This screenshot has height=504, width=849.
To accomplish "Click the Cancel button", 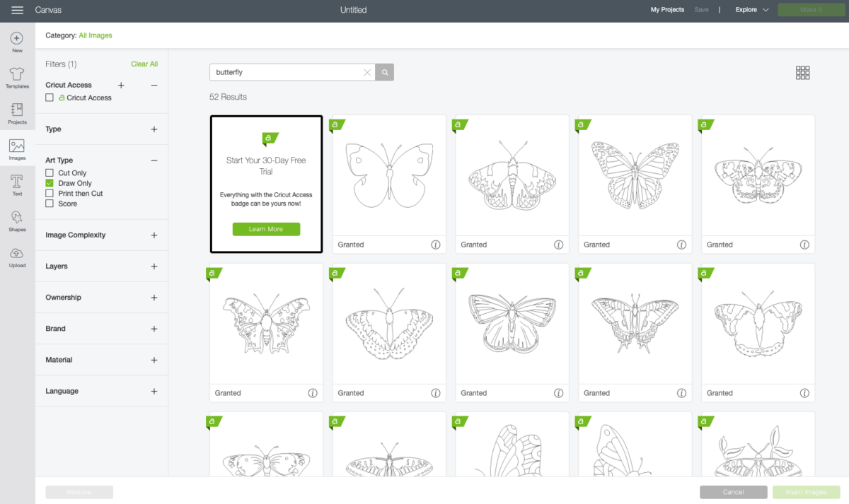I will coord(734,492).
